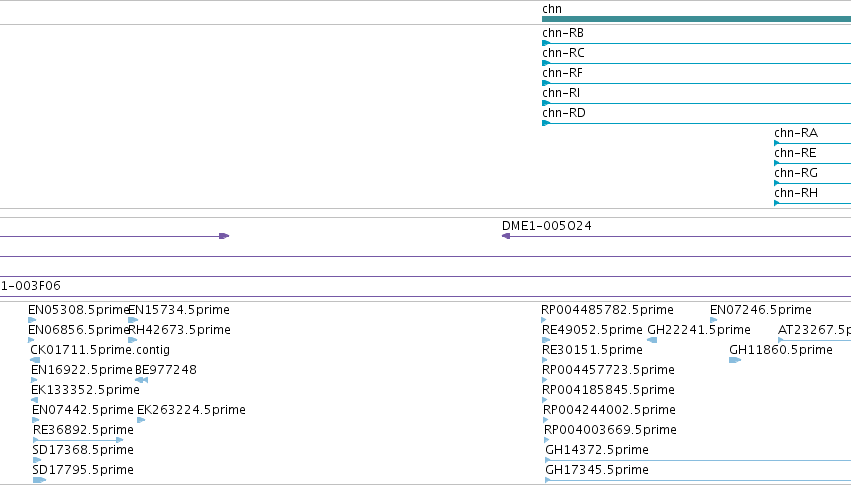Screen dimensions: 851x485
Task: Select EST RE30151.5prime
Action: pyautogui.click(x=592, y=350)
